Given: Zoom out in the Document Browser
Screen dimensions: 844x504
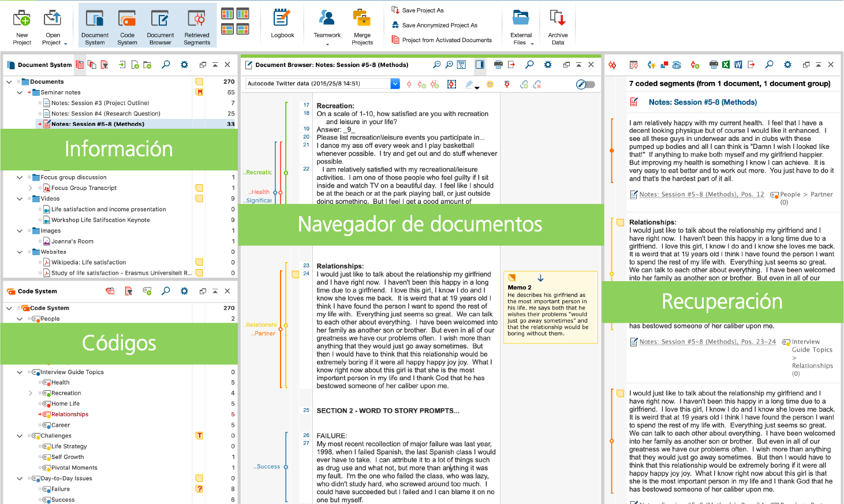Looking at the screenshot, I should [x=437, y=65].
